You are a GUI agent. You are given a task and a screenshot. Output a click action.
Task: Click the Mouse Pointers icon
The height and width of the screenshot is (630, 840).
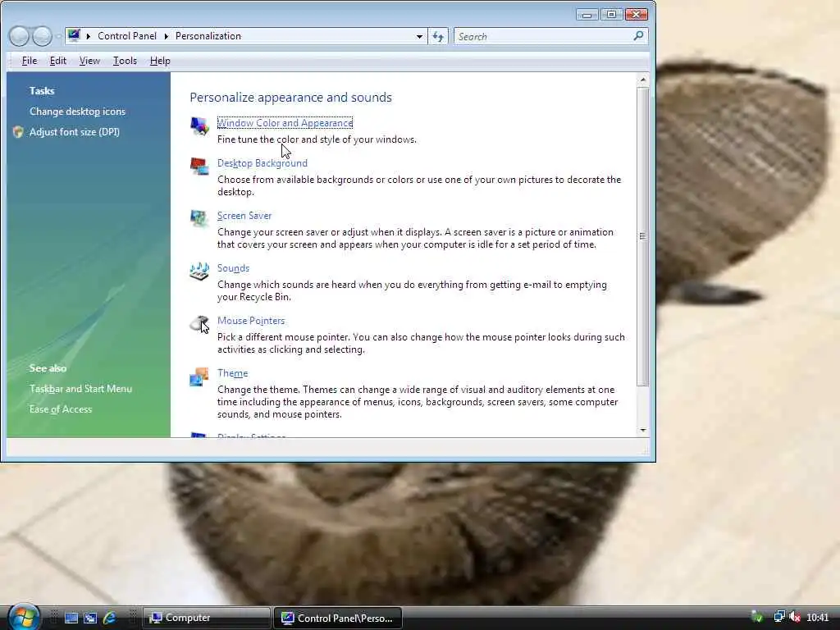(x=199, y=323)
